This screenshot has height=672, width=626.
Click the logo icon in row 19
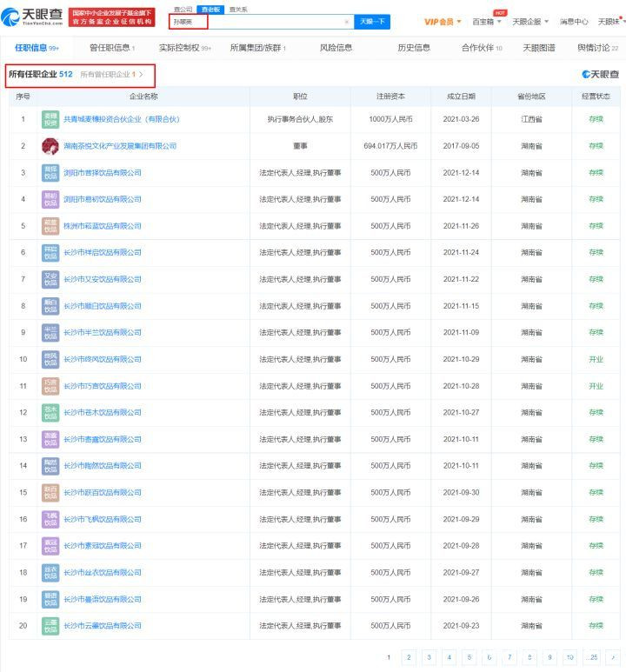[x=50, y=600]
